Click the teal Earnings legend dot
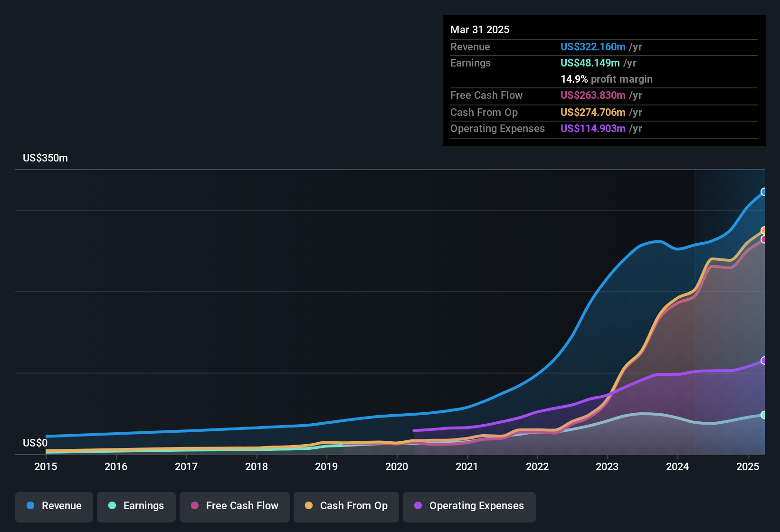 112,506
